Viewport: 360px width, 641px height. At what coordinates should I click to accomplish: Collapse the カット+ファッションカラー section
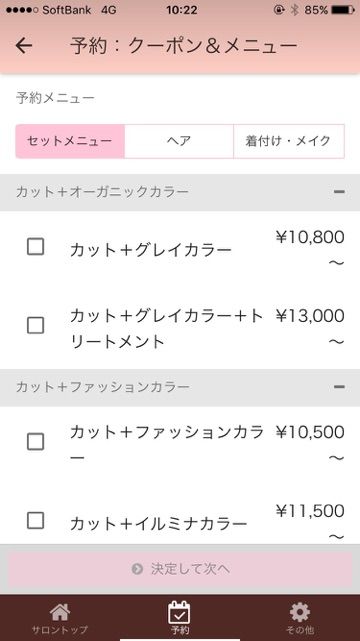click(x=339, y=387)
